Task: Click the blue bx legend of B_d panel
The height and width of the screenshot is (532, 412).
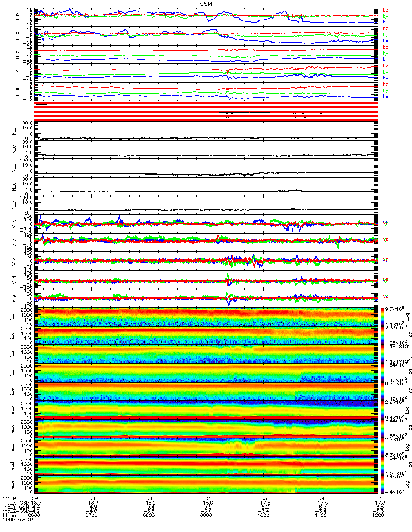Action: click(385, 78)
